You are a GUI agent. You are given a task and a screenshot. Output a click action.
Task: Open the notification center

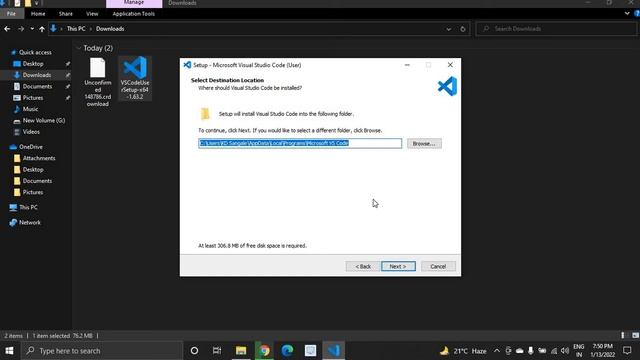[x=627, y=351]
